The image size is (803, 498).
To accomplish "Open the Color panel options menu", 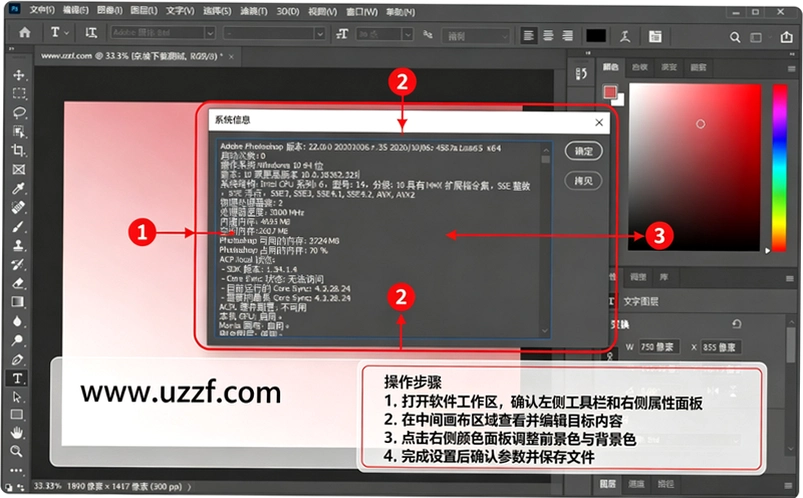I will pos(792,68).
